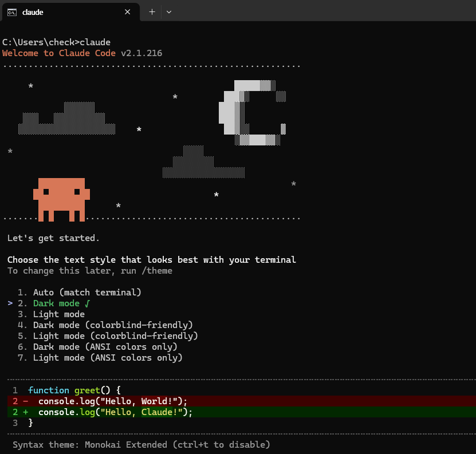
Task: Select option 2 Dark mode
Action: (49, 303)
